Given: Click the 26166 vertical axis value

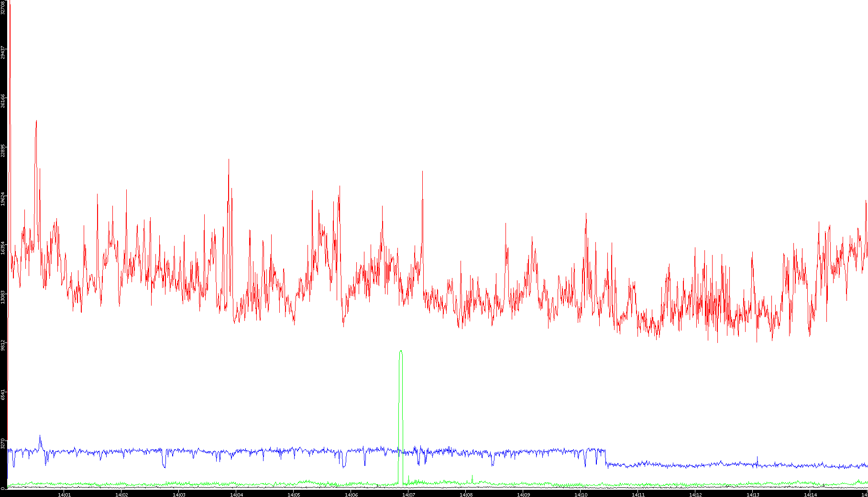Looking at the screenshot, I should pos(3,101).
